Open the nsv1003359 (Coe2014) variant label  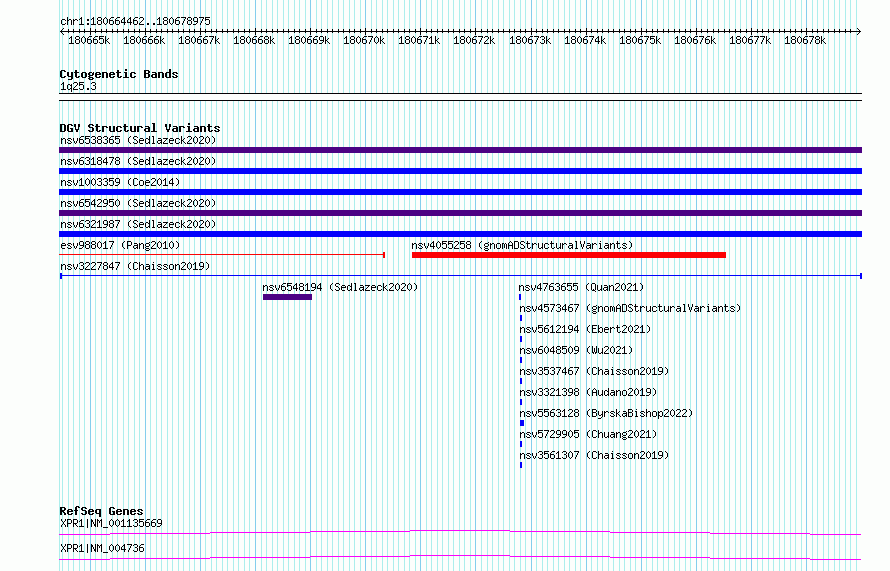(120, 182)
